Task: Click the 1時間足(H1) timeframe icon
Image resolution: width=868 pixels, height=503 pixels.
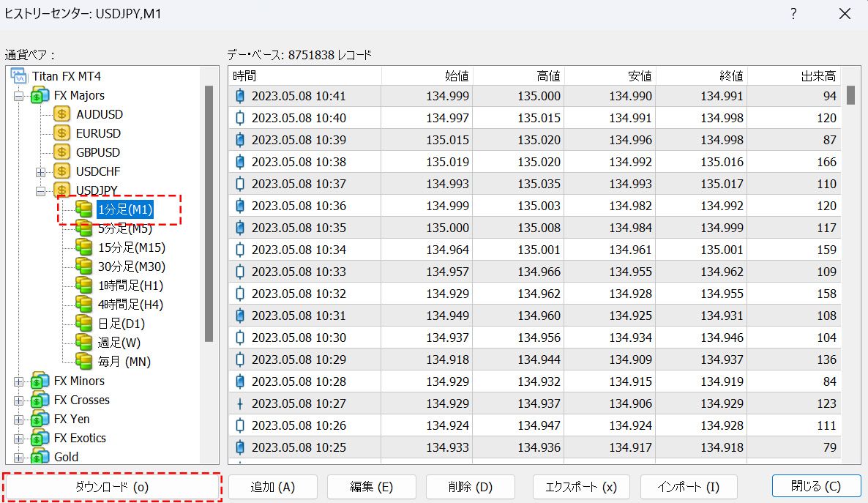Action: (x=85, y=286)
